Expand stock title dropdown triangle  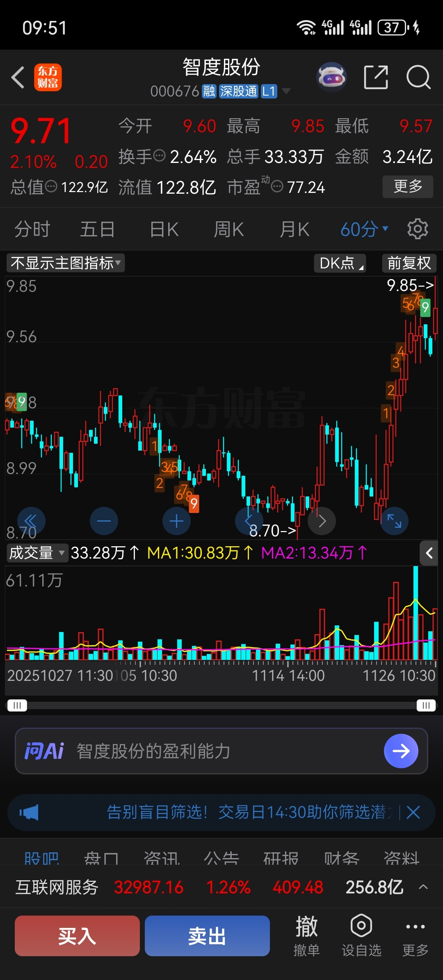pyautogui.click(x=286, y=91)
